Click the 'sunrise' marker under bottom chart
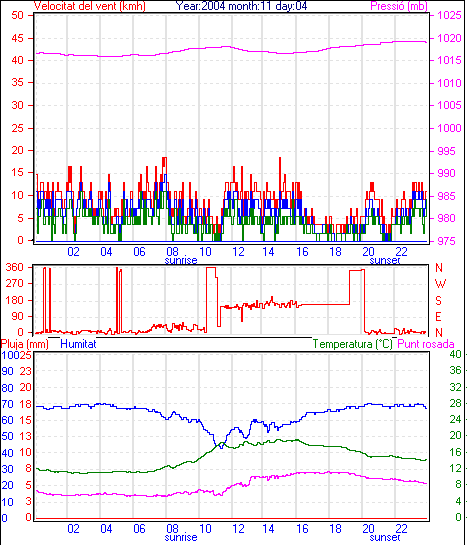Image resolution: width=467 pixels, height=545 pixels. pos(181,537)
